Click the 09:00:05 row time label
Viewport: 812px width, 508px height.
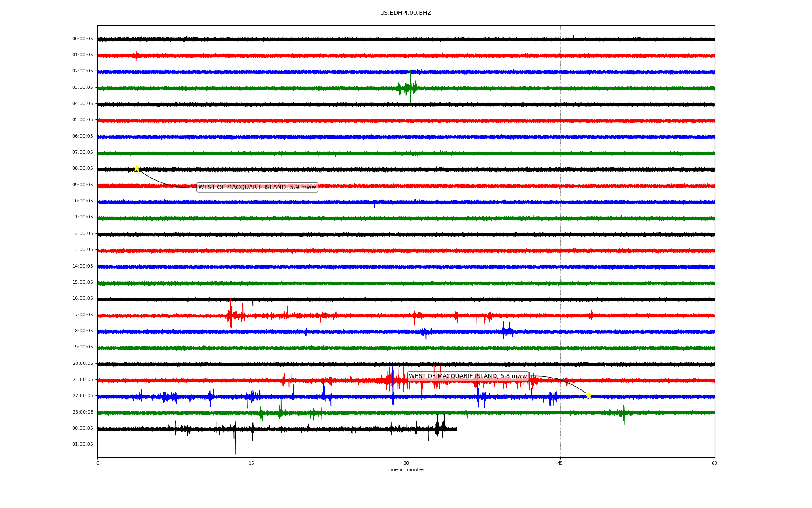click(82, 185)
